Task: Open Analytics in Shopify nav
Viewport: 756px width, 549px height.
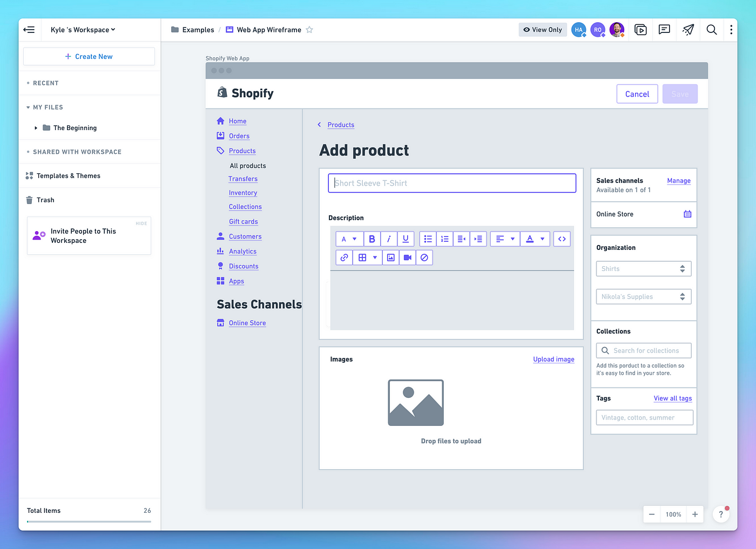Action: (x=242, y=252)
